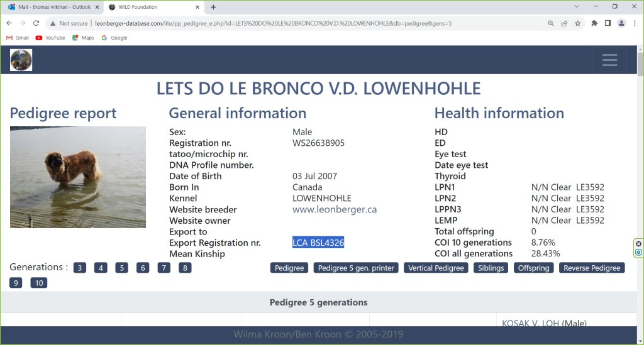View the Offspring list
Image resolution: width=644 pixels, height=345 pixels.
point(533,268)
